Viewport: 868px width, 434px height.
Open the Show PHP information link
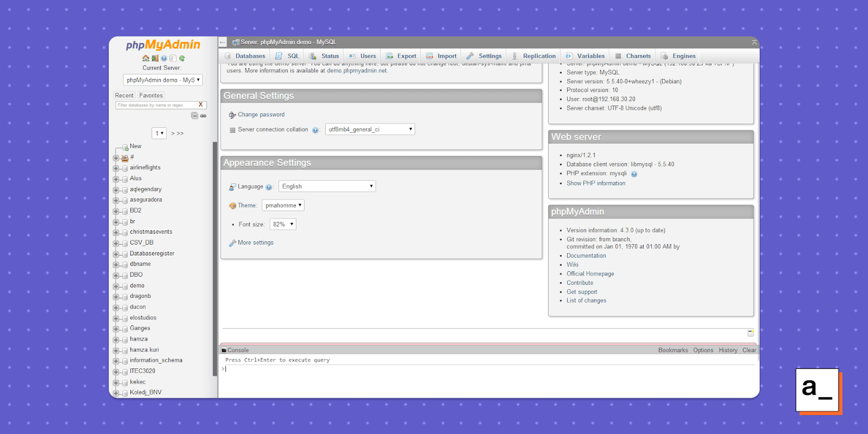(x=596, y=183)
